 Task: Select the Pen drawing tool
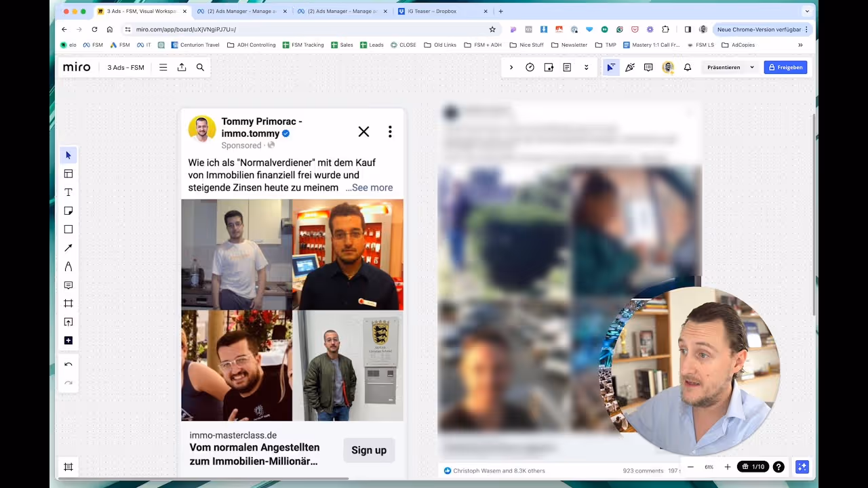[68, 266]
